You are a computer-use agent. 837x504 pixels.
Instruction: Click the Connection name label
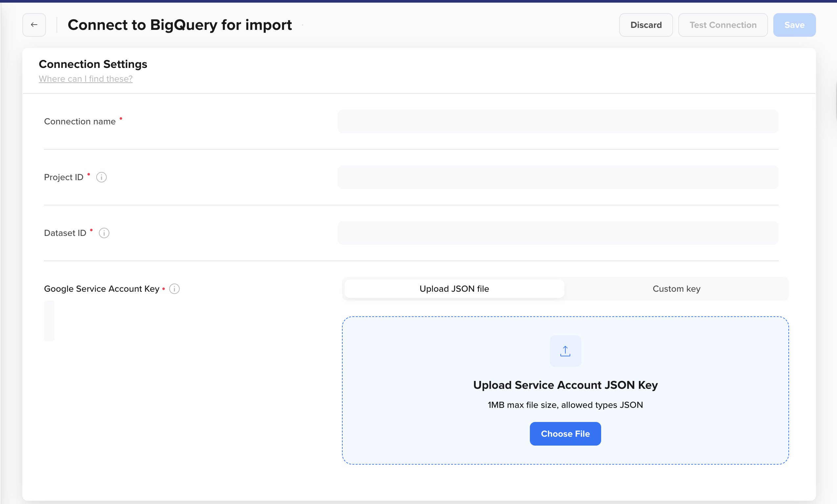coord(80,121)
